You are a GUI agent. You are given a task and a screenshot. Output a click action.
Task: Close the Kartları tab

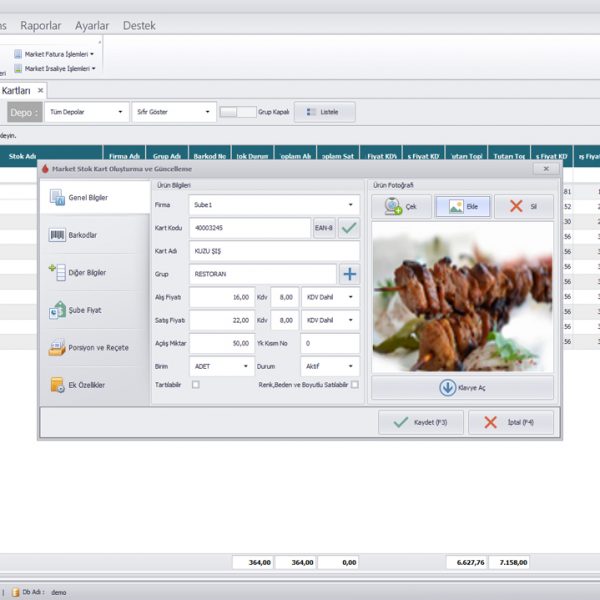click(40, 90)
